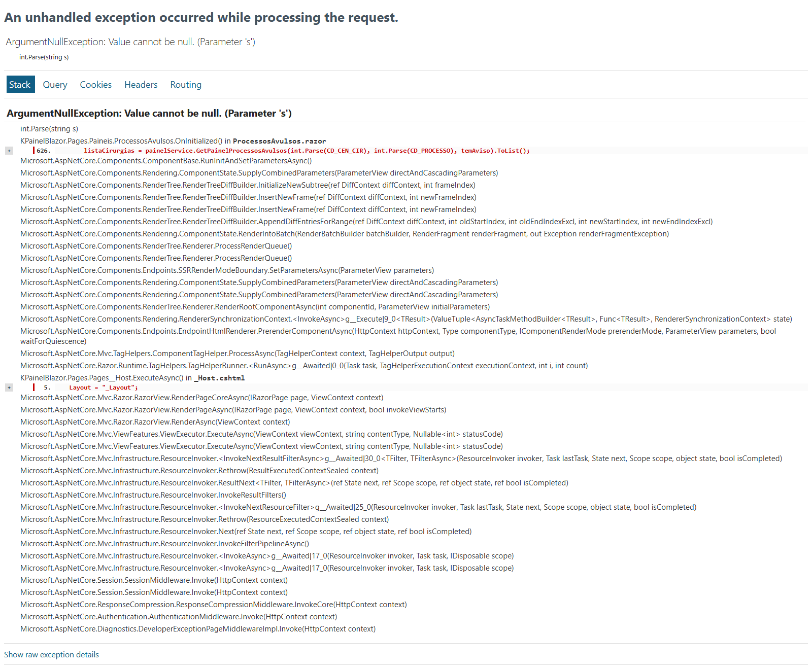
Task: Switch to the Query tab
Action: coord(55,85)
